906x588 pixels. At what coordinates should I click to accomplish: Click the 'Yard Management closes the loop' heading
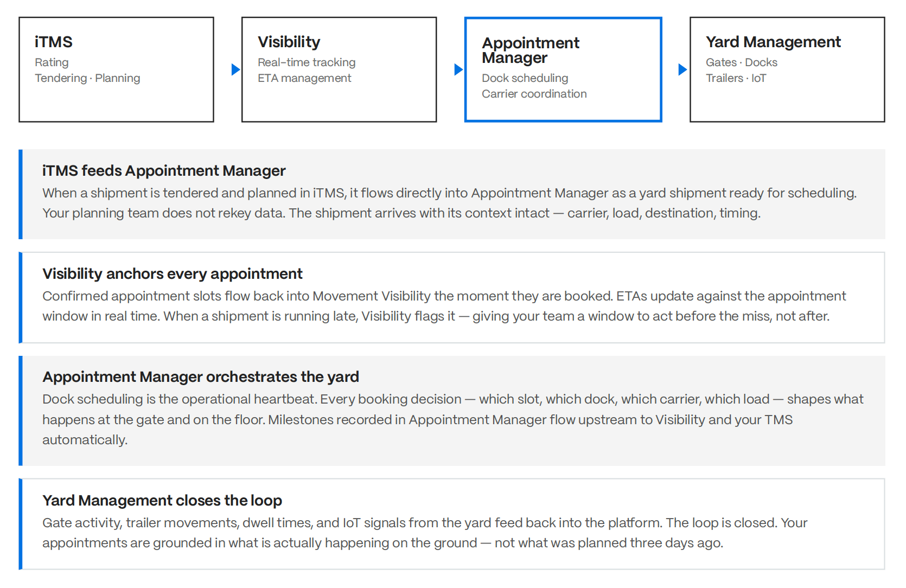point(162,501)
